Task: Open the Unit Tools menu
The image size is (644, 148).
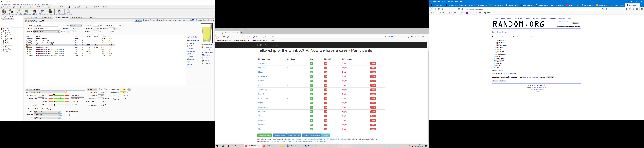Action: [45, 4]
